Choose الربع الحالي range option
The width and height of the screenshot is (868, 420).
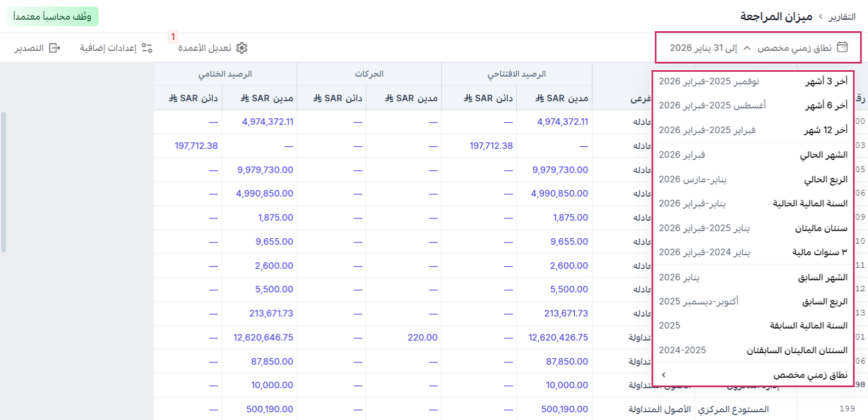tap(753, 179)
